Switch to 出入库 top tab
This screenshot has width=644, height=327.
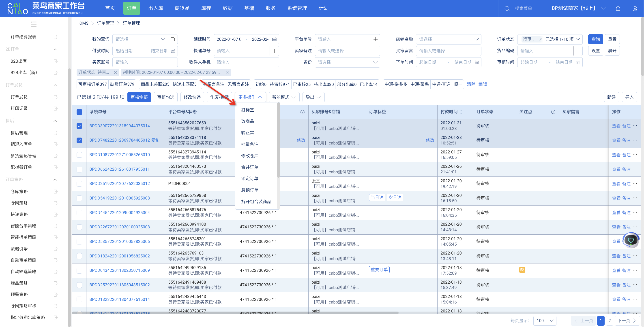coord(155,8)
